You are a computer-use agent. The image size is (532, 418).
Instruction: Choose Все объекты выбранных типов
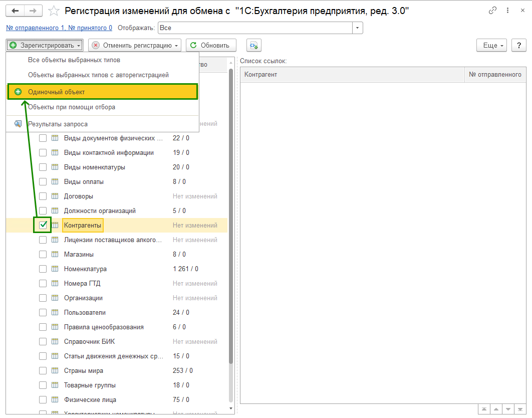pyautogui.click(x=102, y=60)
